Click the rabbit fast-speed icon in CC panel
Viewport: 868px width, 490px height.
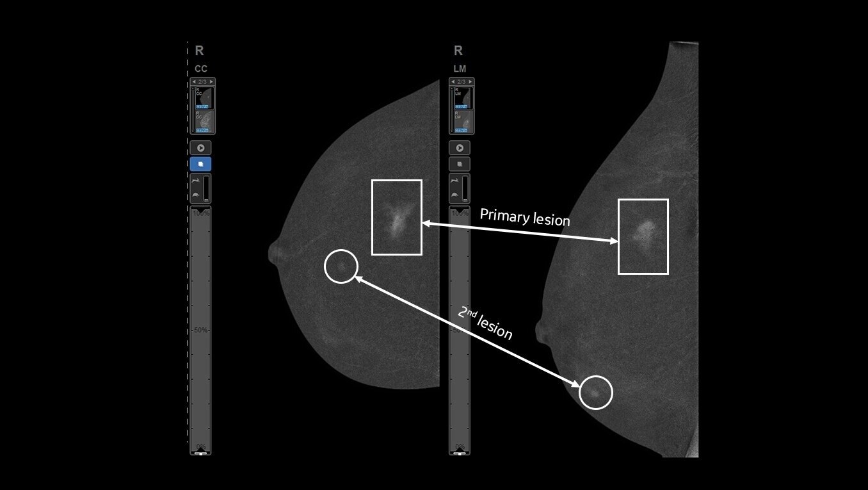[x=196, y=181]
